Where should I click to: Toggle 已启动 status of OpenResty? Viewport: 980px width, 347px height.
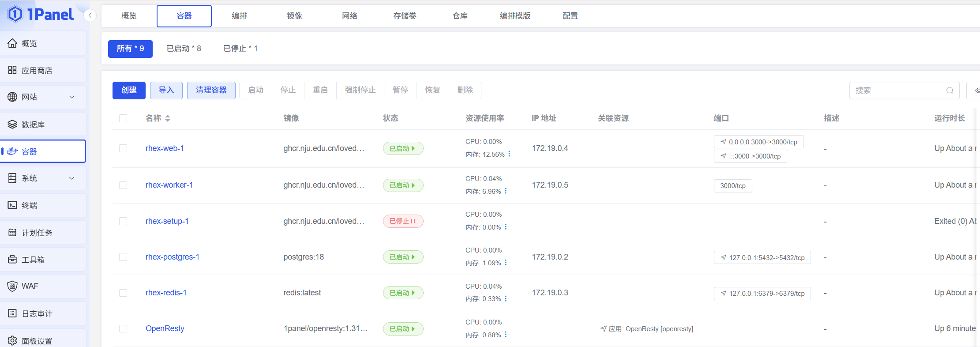[403, 328]
